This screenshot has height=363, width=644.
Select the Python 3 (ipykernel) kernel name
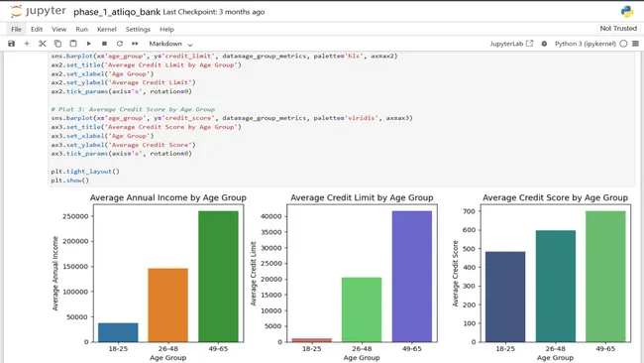(586, 44)
